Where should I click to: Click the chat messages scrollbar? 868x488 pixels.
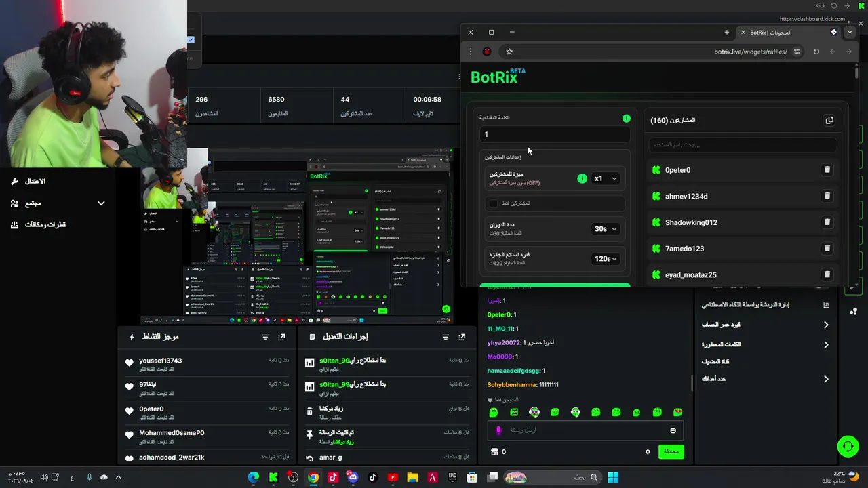(x=692, y=383)
